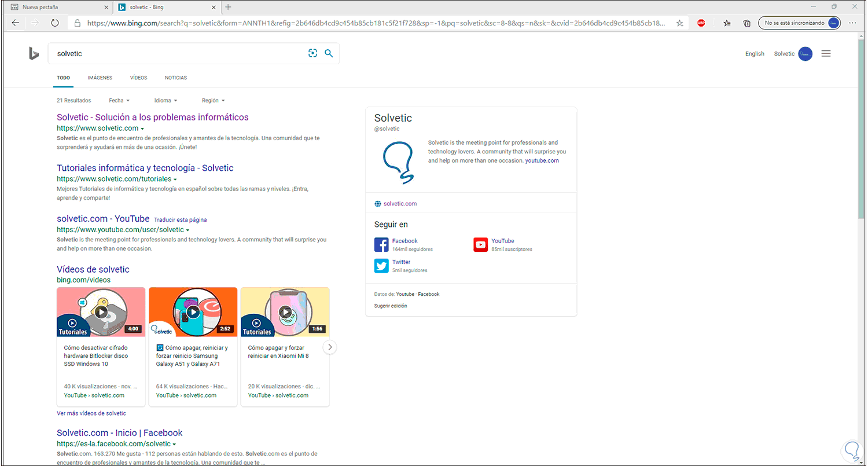
Task: Click the "No se está sincronizando" profile button
Action: [x=799, y=23]
